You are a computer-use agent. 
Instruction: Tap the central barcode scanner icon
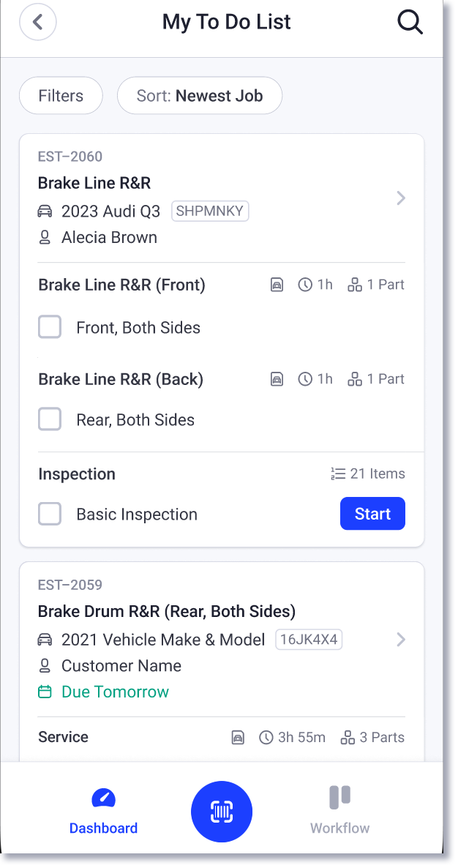[x=221, y=811]
